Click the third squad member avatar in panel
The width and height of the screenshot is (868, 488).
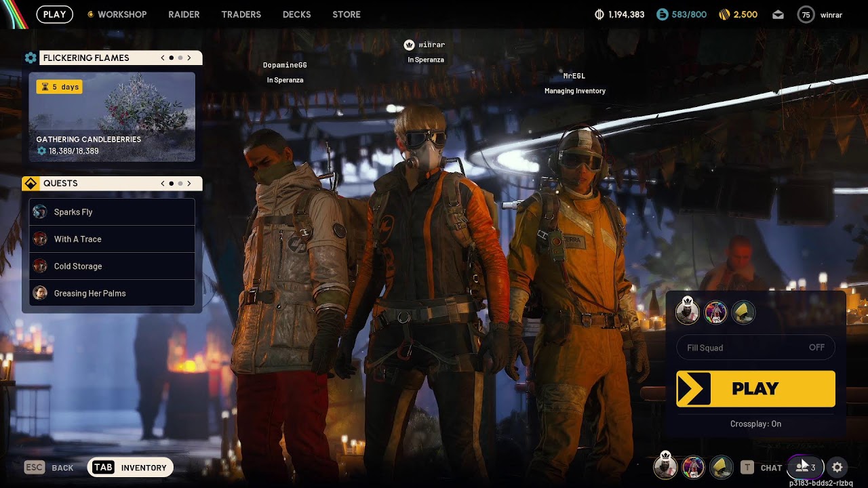pyautogui.click(x=744, y=312)
